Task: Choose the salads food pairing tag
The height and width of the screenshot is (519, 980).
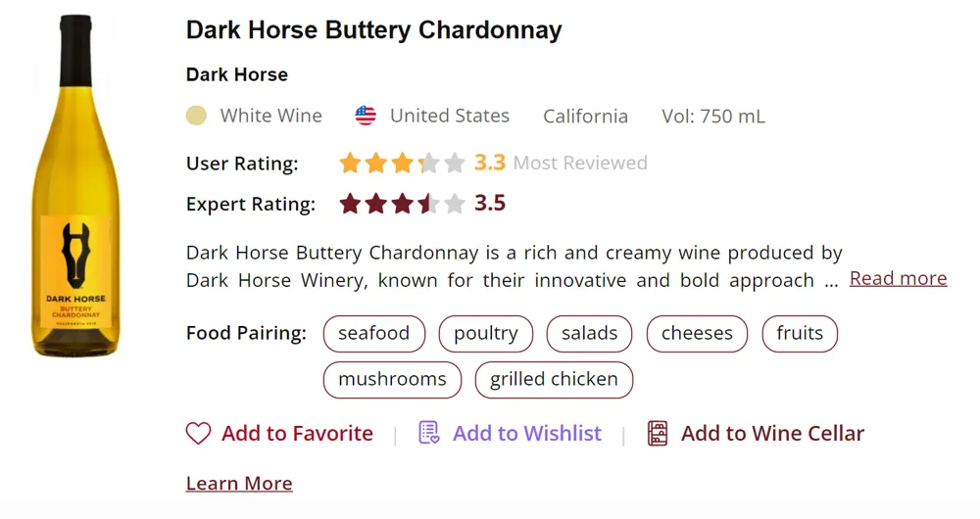Action: 589,334
